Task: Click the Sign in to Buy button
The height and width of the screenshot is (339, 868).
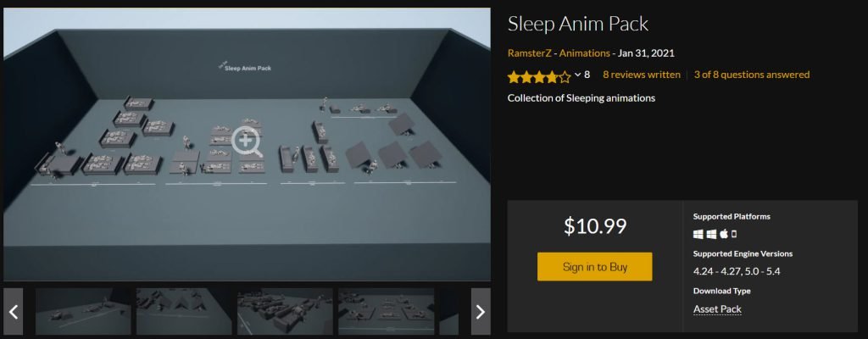Action: [594, 266]
